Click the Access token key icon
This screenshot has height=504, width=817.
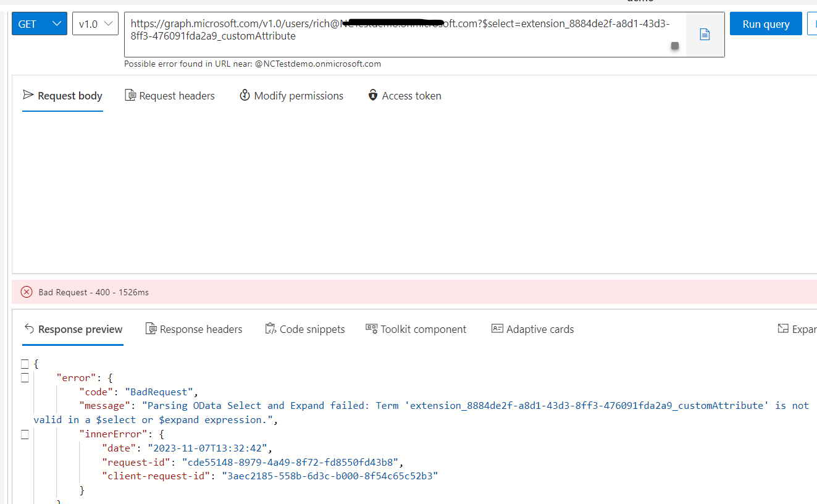(x=373, y=96)
